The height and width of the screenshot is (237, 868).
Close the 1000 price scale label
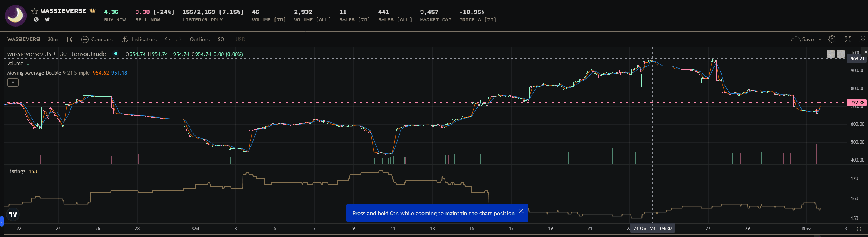[x=866, y=52]
